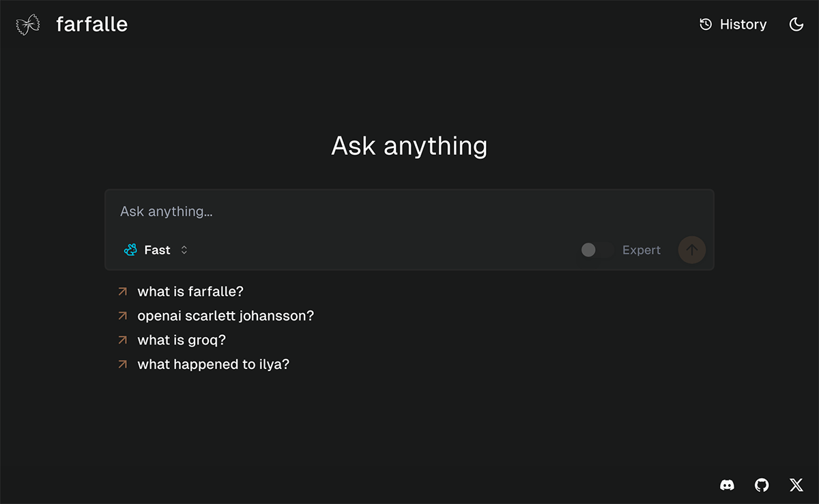This screenshot has width=819, height=504.
Task: Enable the Expert mode switch
Action: (x=597, y=250)
